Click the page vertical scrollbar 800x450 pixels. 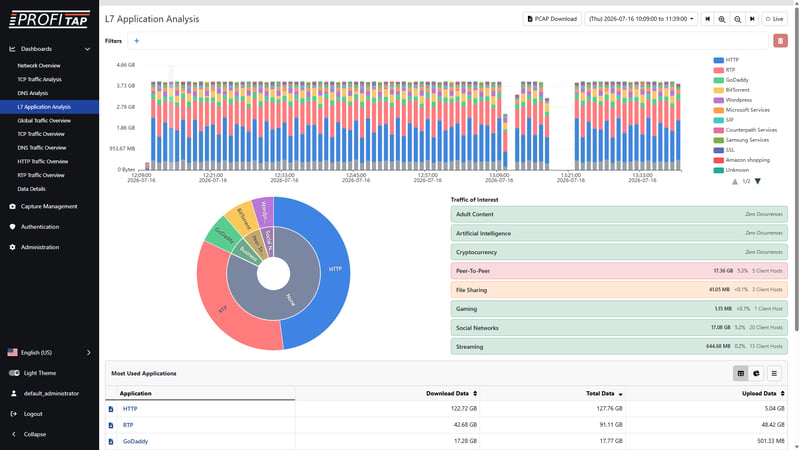[x=796, y=168]
